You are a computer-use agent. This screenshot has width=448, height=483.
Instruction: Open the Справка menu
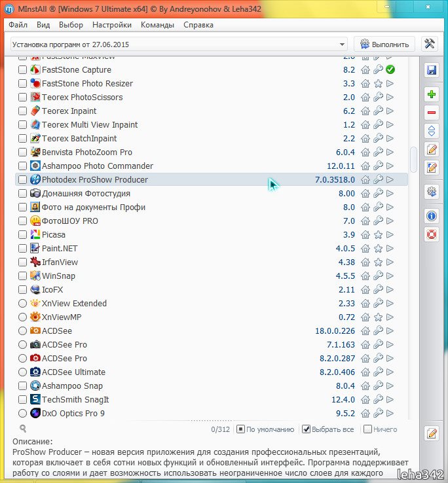click(x=198, y=25)
